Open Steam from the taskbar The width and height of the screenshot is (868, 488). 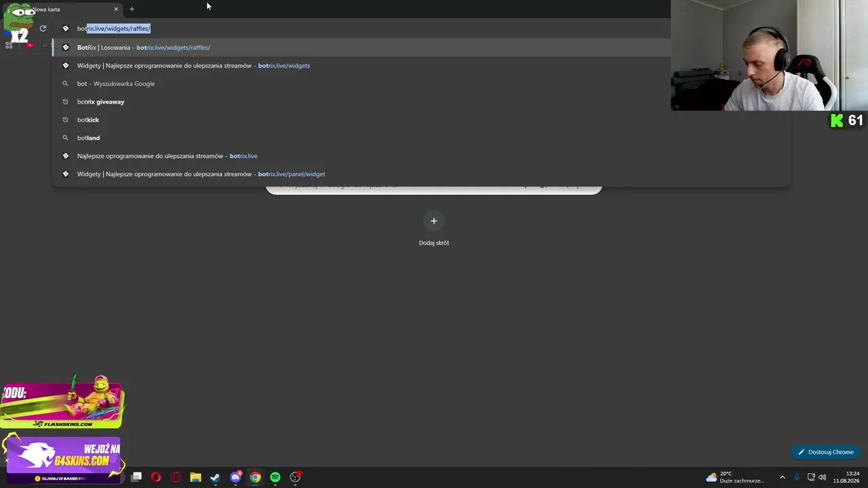215,477
